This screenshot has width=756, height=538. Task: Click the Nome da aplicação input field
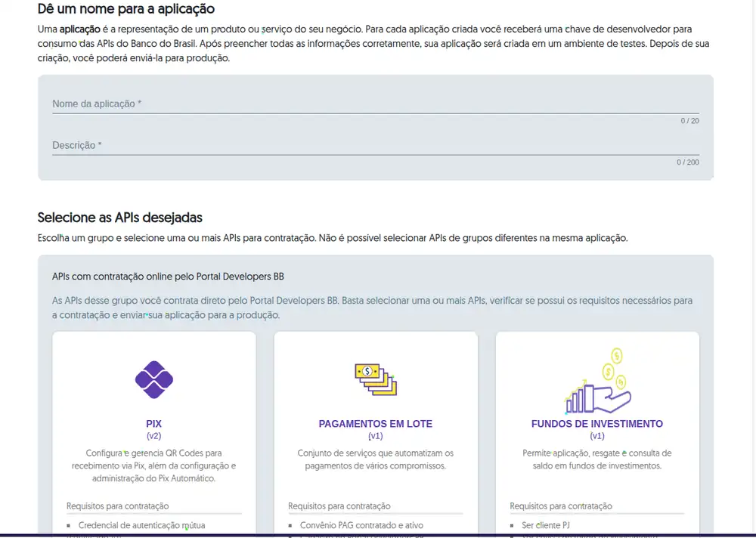click(x=376, y=104)
